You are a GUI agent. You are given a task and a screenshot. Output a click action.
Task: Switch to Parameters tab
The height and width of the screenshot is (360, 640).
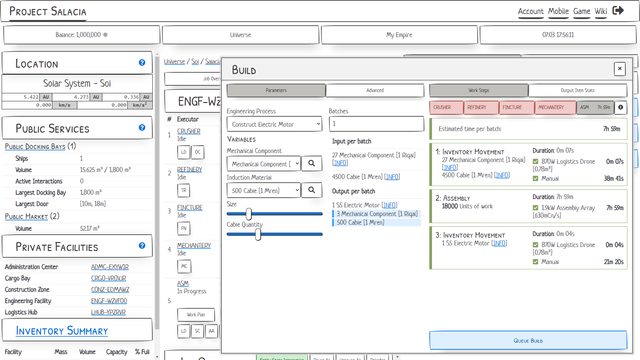[x=276, y=90]
